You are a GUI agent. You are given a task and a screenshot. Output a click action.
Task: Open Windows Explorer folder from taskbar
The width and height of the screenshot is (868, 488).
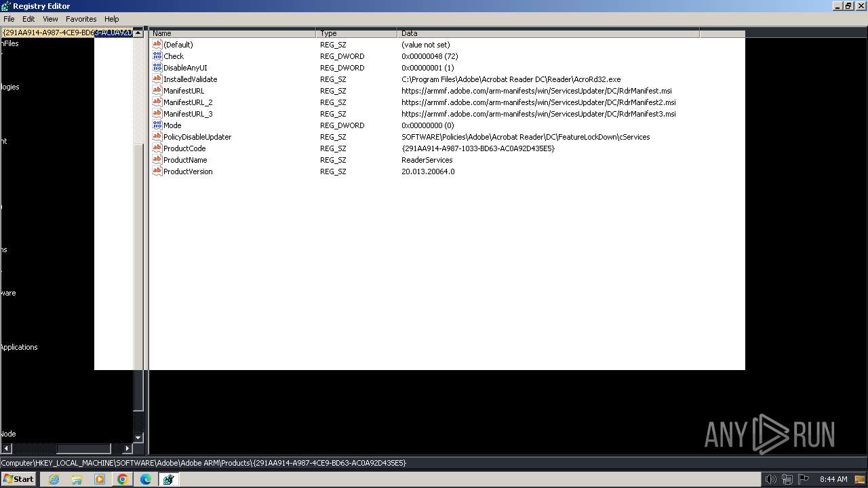[x=77, y=479]
